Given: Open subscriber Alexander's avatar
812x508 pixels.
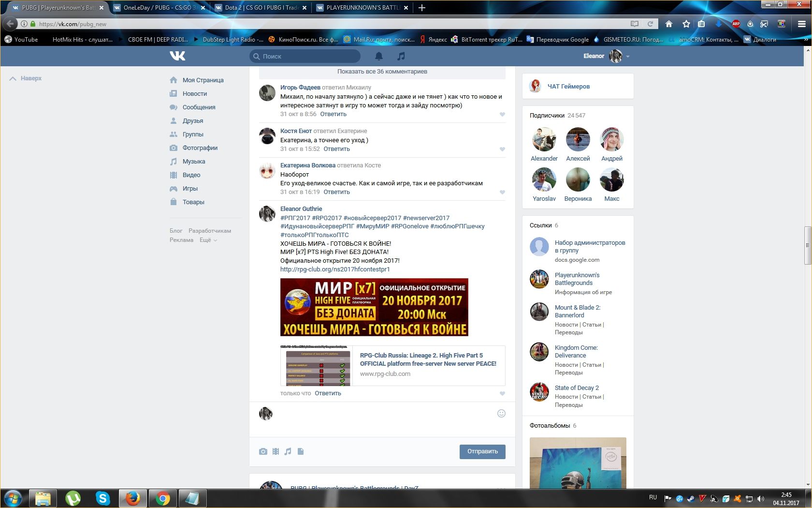Looking at the screenshot, I should click(544, 139).
